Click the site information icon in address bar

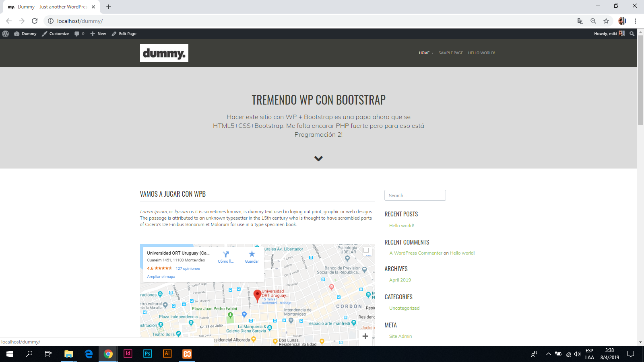[51, 21]
